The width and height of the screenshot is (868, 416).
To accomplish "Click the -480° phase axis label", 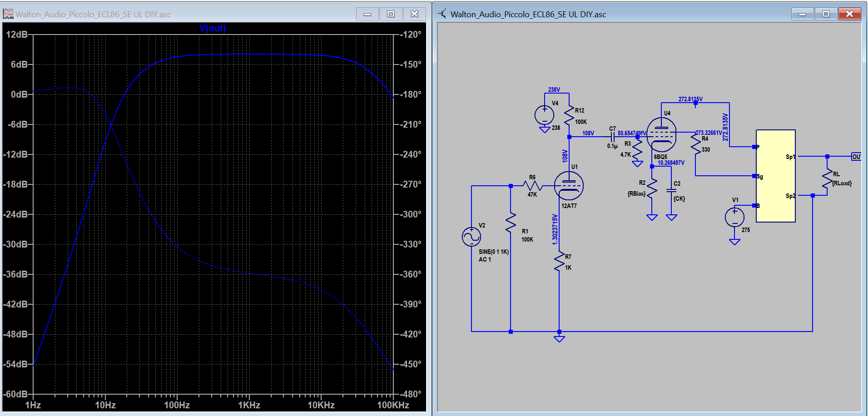I will pyautogui.click(x=411, y=394).
